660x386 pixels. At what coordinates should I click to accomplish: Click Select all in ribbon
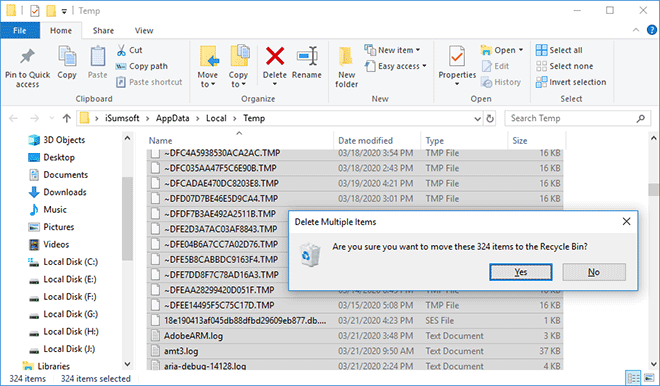(559, 50)
